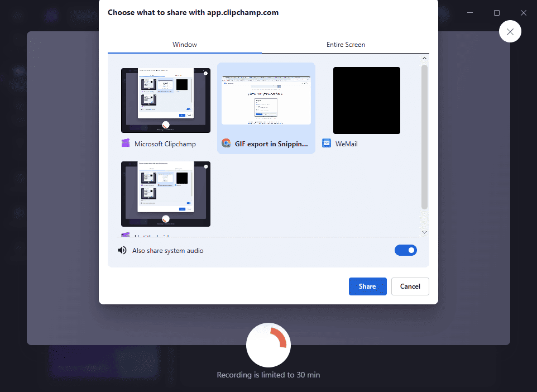
Task: Click the recording timer ring at bottom
Action: pos(268,345)
